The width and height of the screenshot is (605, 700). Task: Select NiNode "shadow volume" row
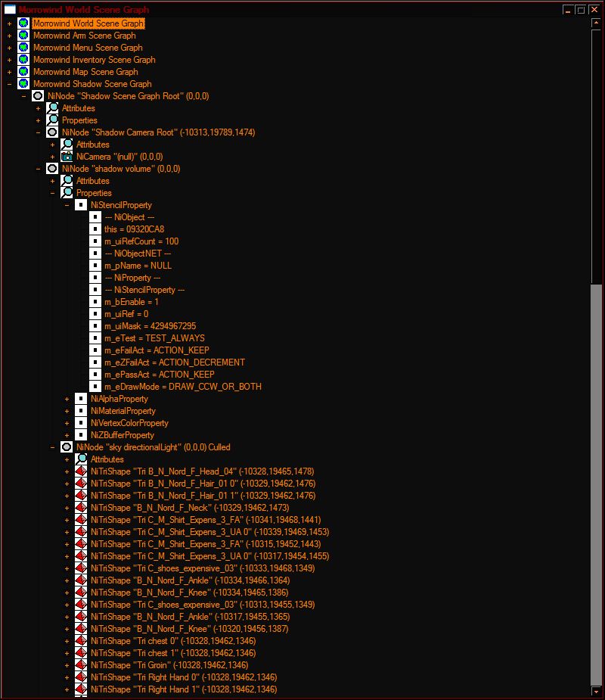[x=121, y=168]
